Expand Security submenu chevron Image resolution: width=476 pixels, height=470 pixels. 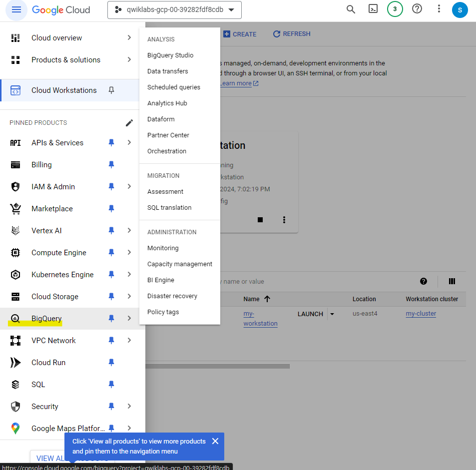click(129, 406)
